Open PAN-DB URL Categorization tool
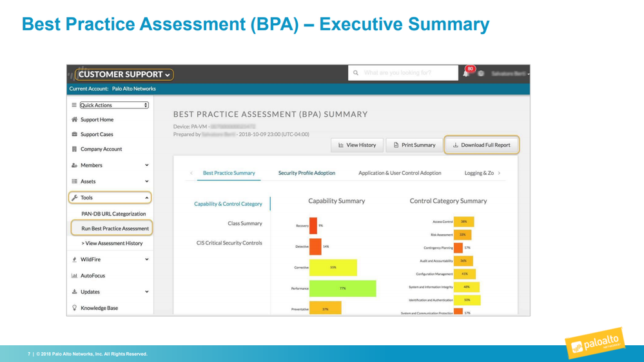The width and height of the screenshot is (644, 362). click(113, 214)
